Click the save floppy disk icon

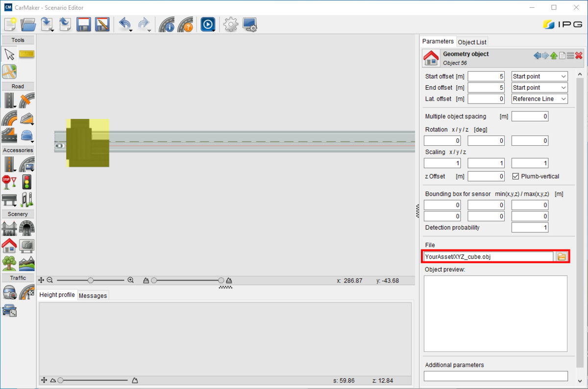click(84, 25)
